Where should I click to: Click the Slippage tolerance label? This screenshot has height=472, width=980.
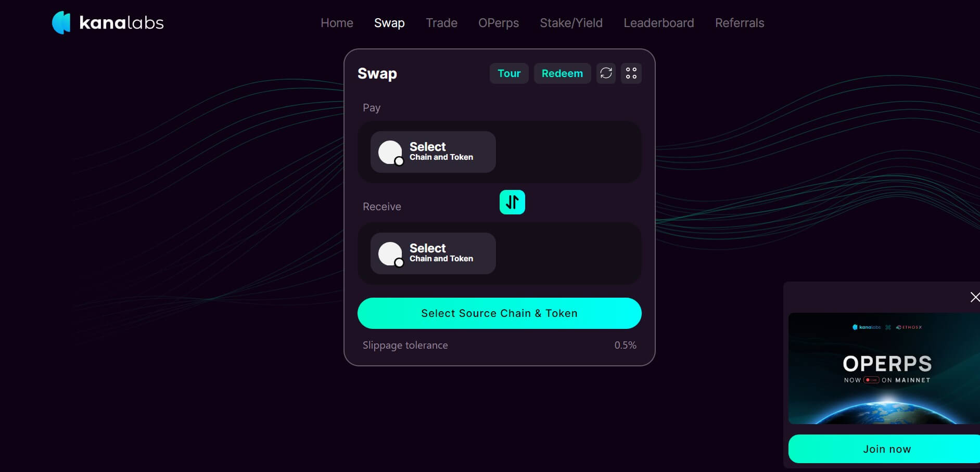(405, 345)
